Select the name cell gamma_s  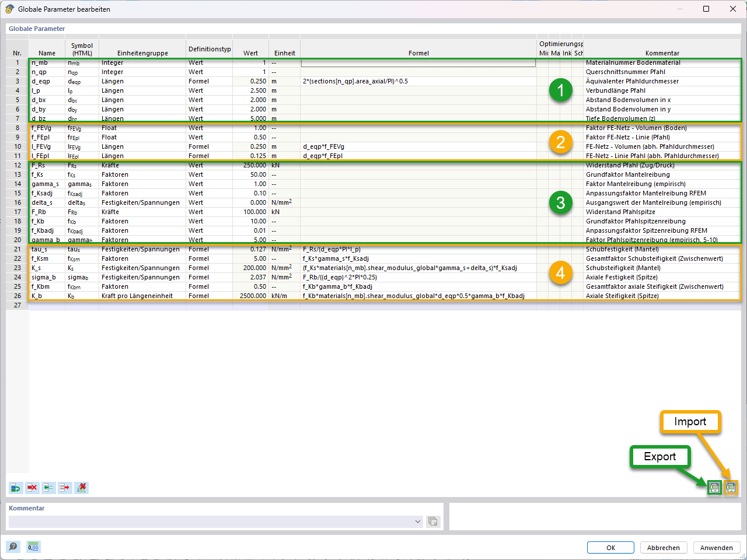tap(47, 184)
